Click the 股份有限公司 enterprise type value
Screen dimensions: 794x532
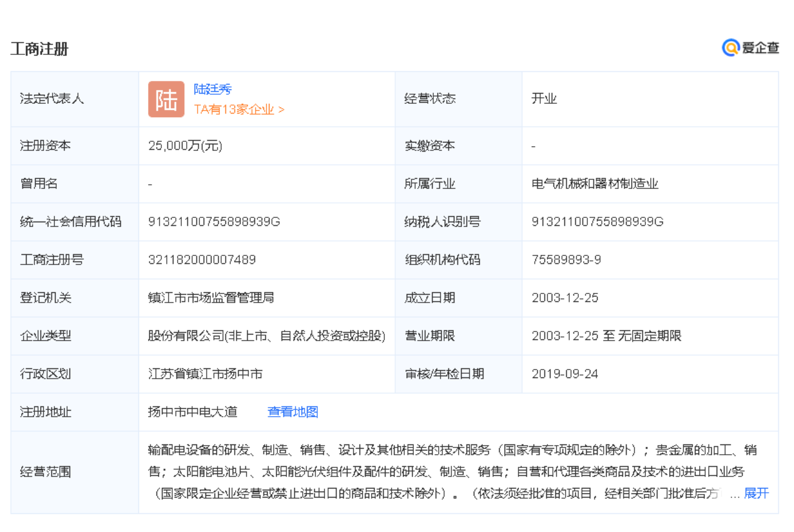click(x=266, y=336)
